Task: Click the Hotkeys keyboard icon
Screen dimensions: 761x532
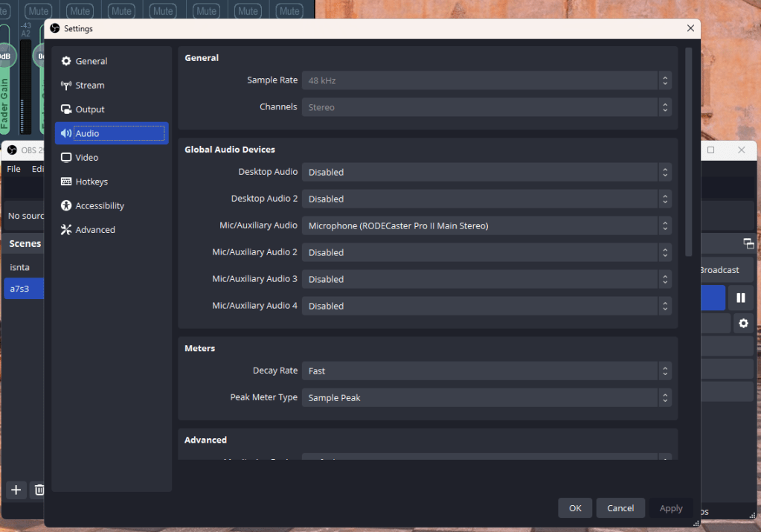Action: pyautogui.click(x=66, y=182)
